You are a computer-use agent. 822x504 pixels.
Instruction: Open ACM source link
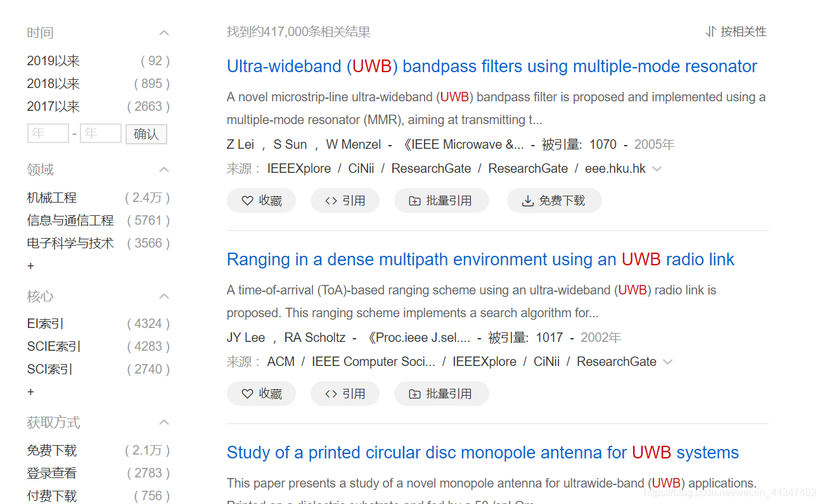(281, 362)
